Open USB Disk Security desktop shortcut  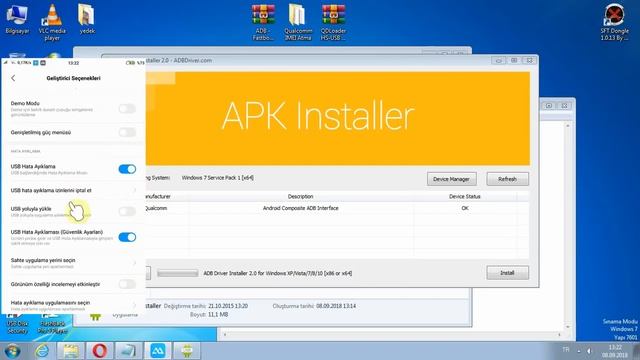[x=17, y=324]
